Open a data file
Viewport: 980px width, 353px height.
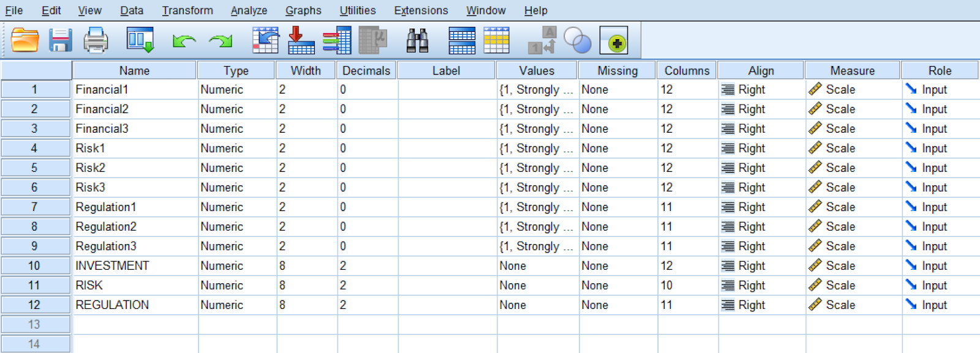point(23,40)
